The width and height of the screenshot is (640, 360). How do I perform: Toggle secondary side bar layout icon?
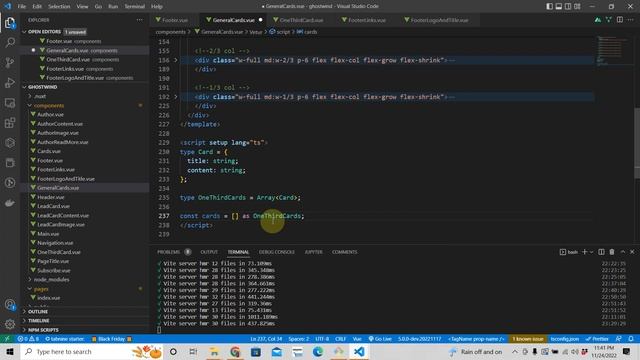(x=568, y=6)
